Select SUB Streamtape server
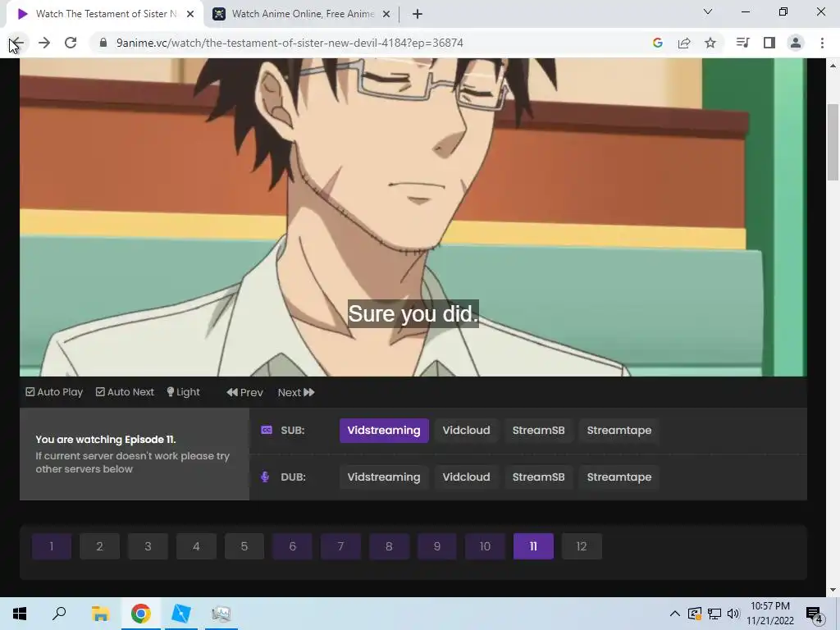 coord(619,431)
